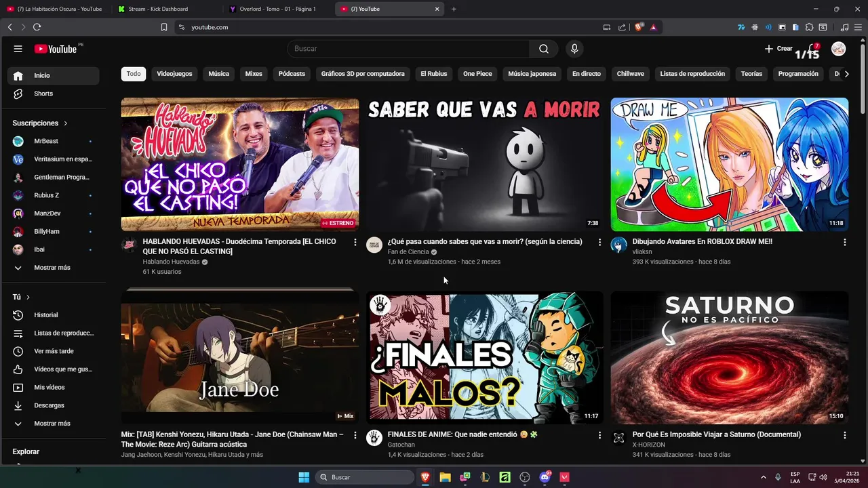Open the X-HORIZON channel avatar

pos(619,438)
